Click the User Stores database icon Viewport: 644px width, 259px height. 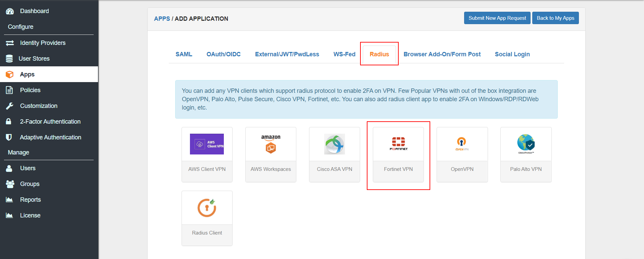[x=9, y=59]
